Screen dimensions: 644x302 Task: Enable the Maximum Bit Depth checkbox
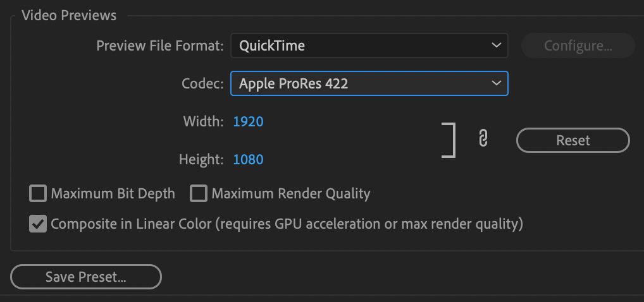[x=38, y=193]
